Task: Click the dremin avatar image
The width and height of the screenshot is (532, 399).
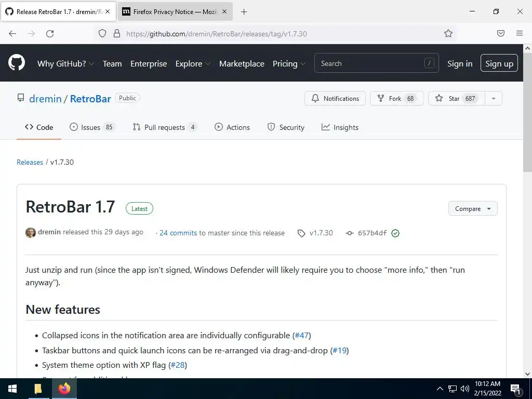Action: [31, 233]
